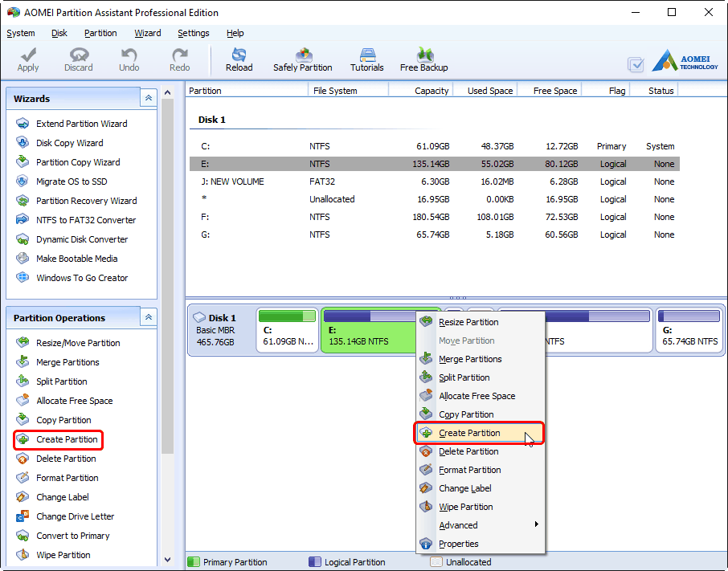
Task: Open Windows To Go Creator icon
Action: tap(22, 277)
